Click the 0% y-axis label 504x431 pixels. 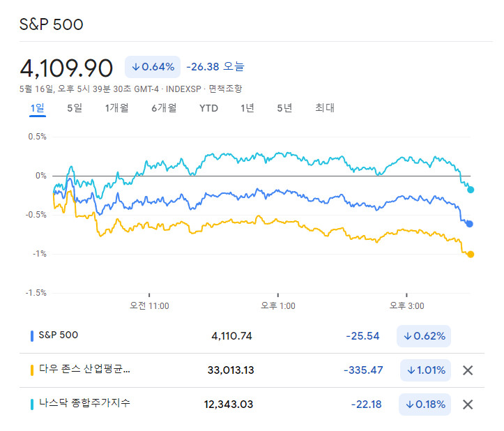pyautogui.click(x=41, y=176)
